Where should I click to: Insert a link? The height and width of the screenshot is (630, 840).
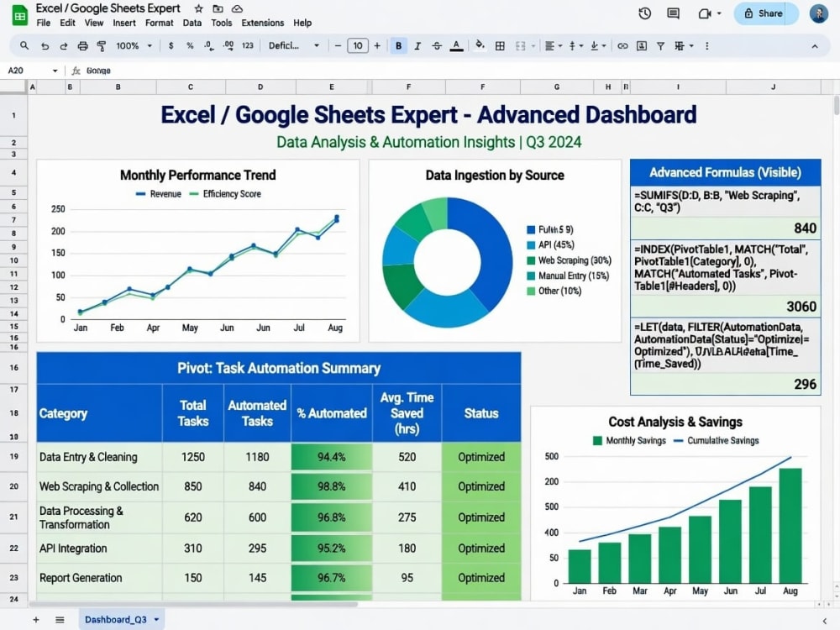[622, 46]
